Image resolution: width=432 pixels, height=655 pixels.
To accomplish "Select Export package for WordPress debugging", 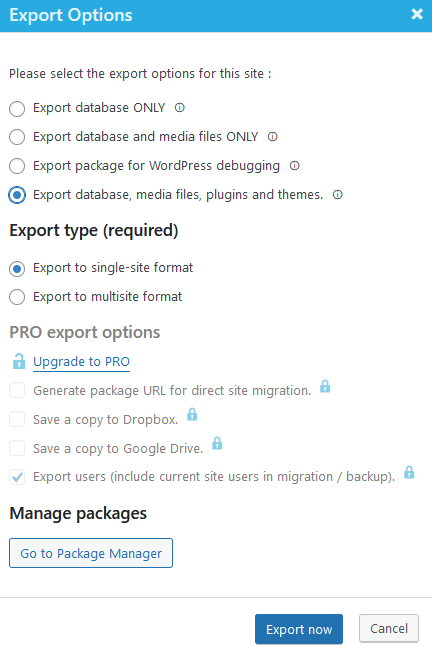I will coord(17,166).
